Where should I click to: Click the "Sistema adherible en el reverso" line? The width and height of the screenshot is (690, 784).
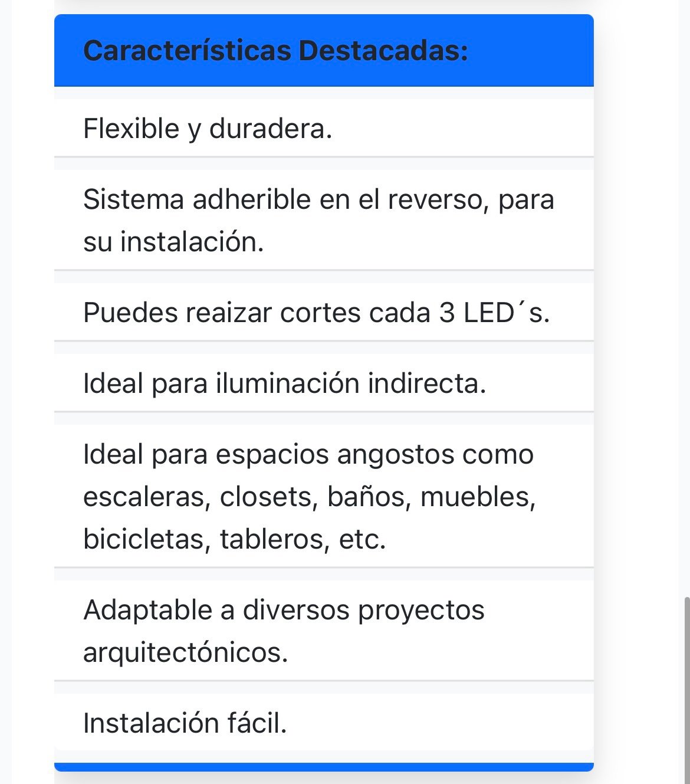point(318,199)
